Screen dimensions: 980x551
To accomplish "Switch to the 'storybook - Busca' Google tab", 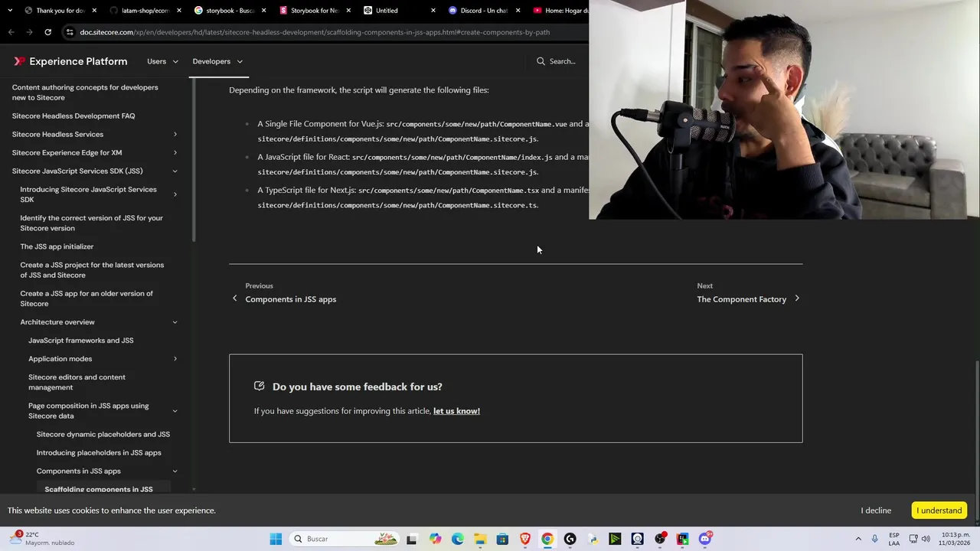I will pyautogui.click(x=230, y=11).
